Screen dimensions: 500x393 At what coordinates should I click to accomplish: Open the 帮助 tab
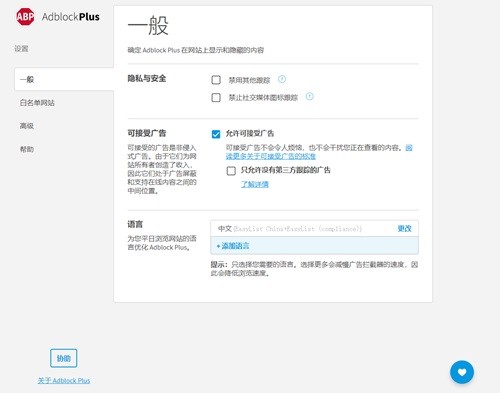pyautogui.click(x=27, y=149)
